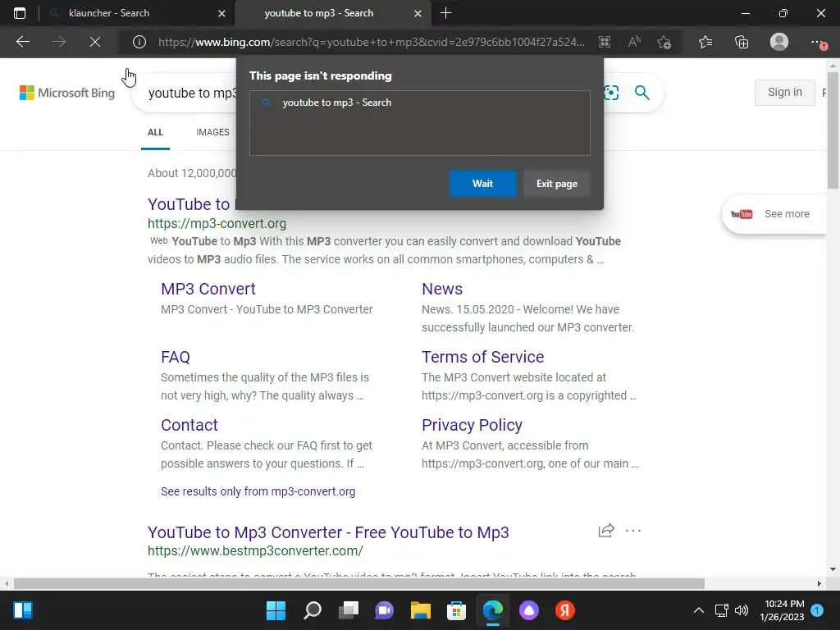Image resolution: width=840 pixels, height=630 pixels.
Task: Open bestmp3converter.com URL link
Action: pyautogui.click(x=256, y=550)
